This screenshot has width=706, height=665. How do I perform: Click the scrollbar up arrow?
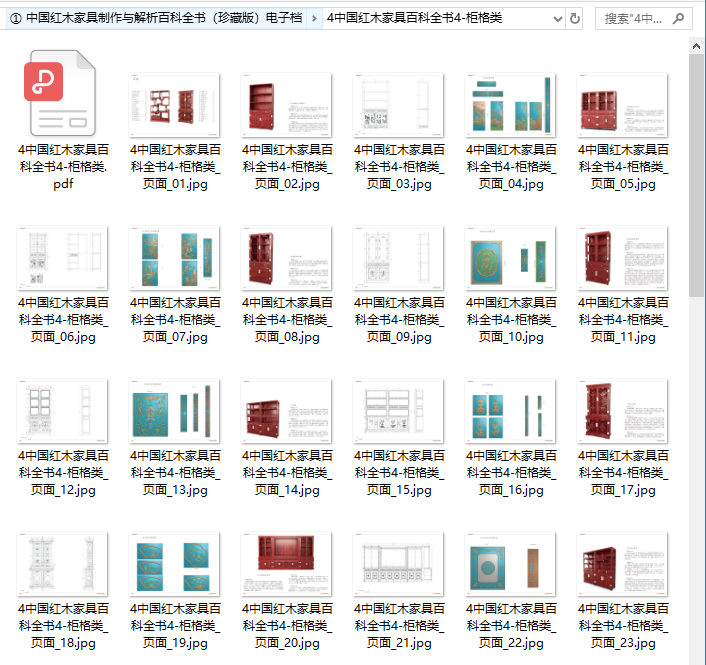pyautogui.click(x=696, y=46)
